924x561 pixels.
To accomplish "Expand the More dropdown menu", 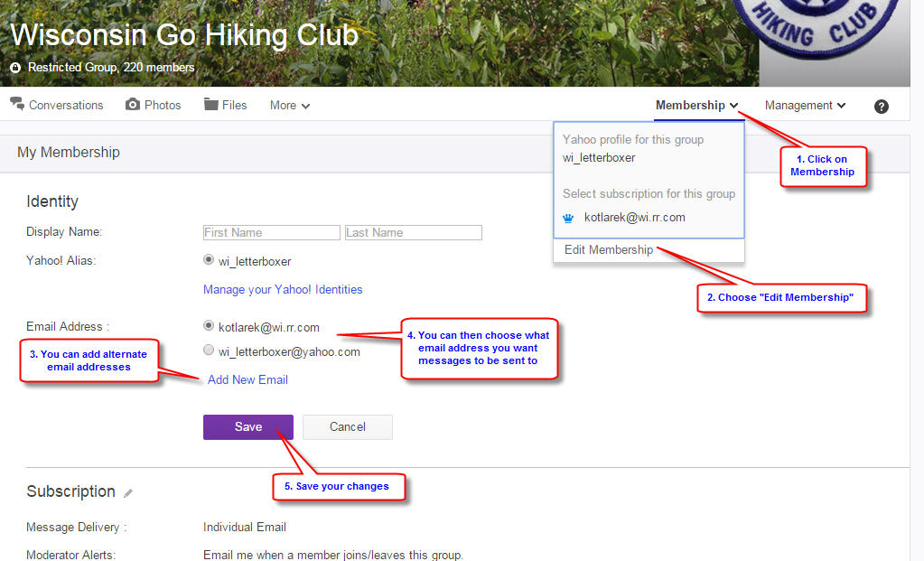I will click(x=289, y=106).
